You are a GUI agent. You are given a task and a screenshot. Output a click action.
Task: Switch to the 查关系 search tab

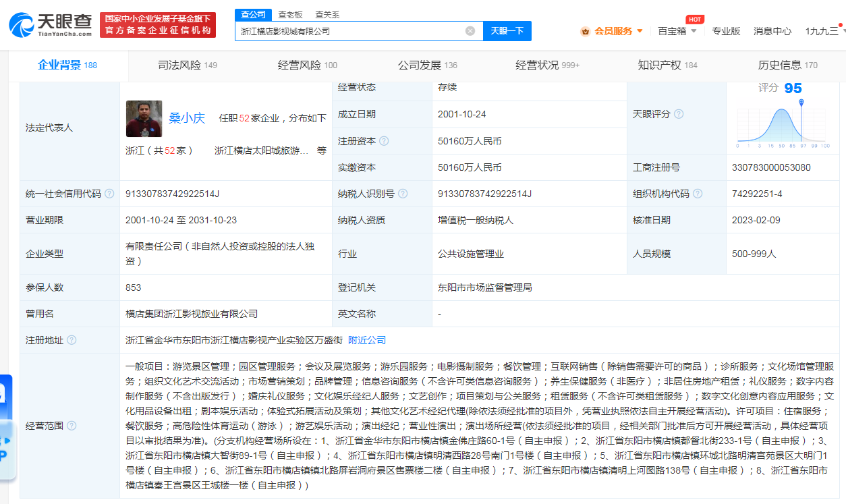(327, 14)
